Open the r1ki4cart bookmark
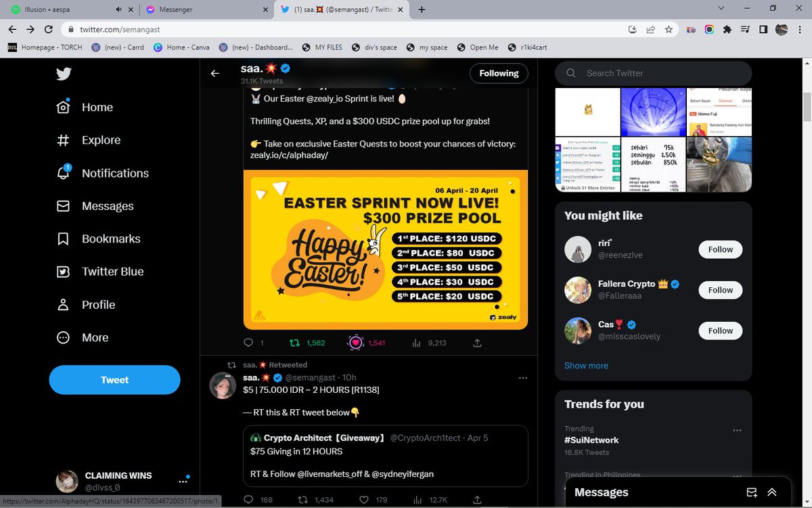The image size is (812, 508). point(526,47)
